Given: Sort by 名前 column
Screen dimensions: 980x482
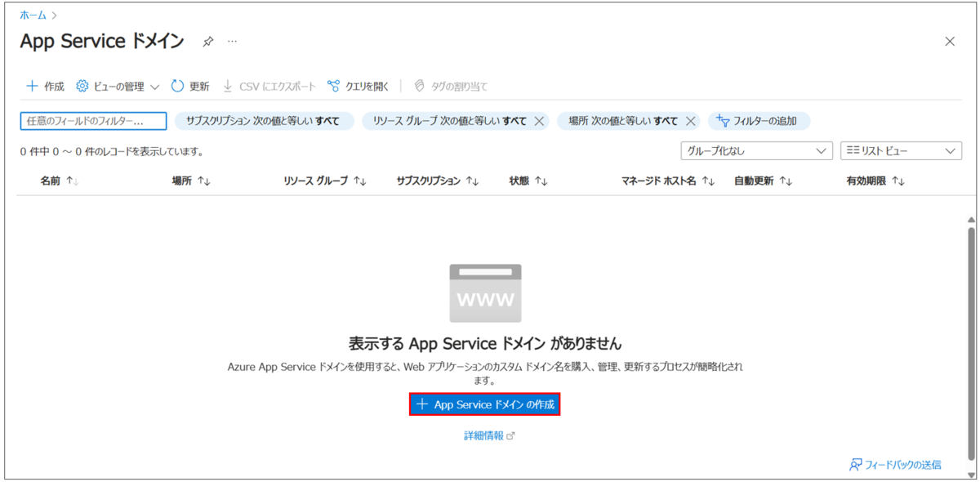Looking at the screenshot, I should [60, 181].
